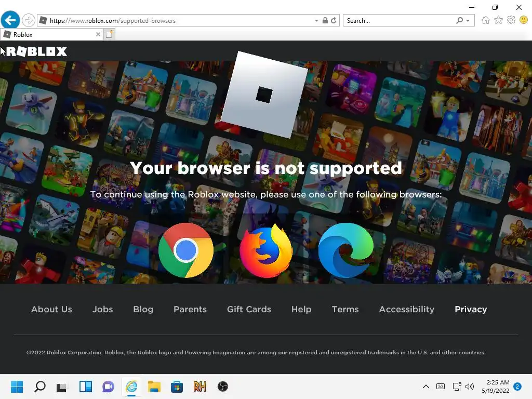Image resolution: width=532 pixels, height=399 pixels.
Task: Open the Windows Start menu
Action: [17, 387]
